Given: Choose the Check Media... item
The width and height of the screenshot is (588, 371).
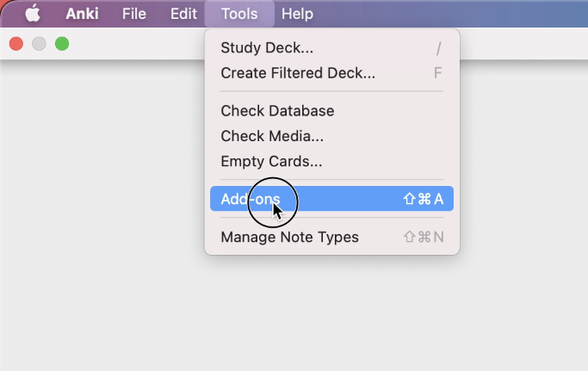Looking at the screenshot, I should (331, 136).
